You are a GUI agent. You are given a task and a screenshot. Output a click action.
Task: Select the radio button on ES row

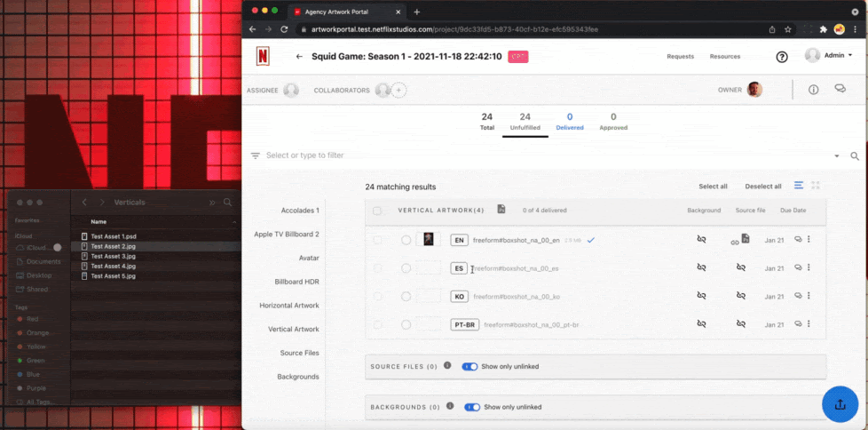pos(406,267)
